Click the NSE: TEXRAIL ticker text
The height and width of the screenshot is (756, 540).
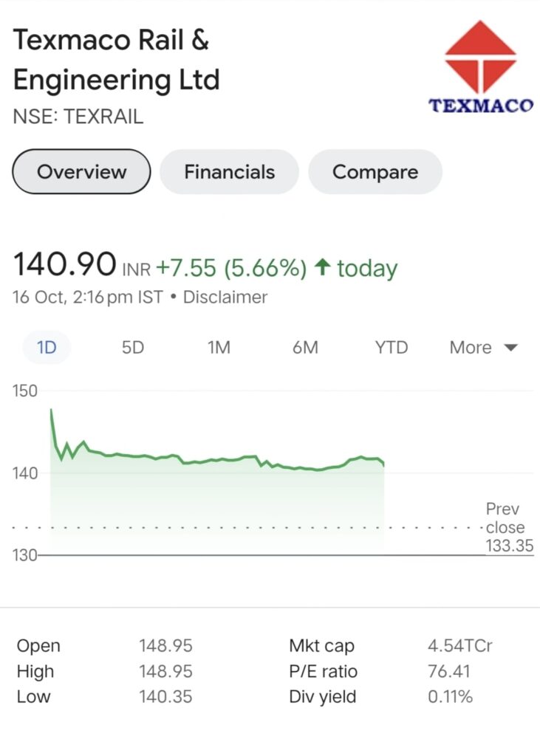coord(78,117)
